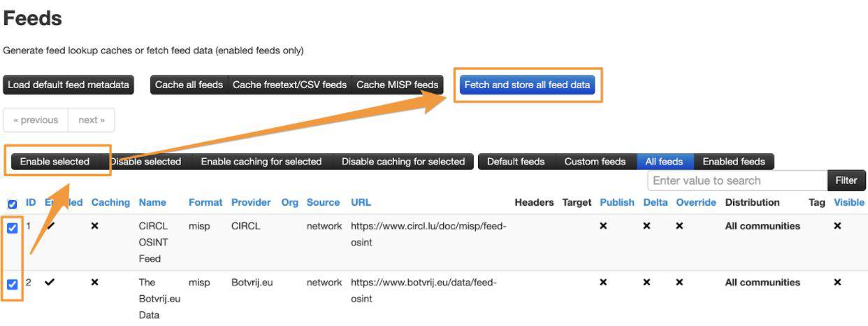Toggle checkbox for CIRCL OSINT Feed row

12,227
